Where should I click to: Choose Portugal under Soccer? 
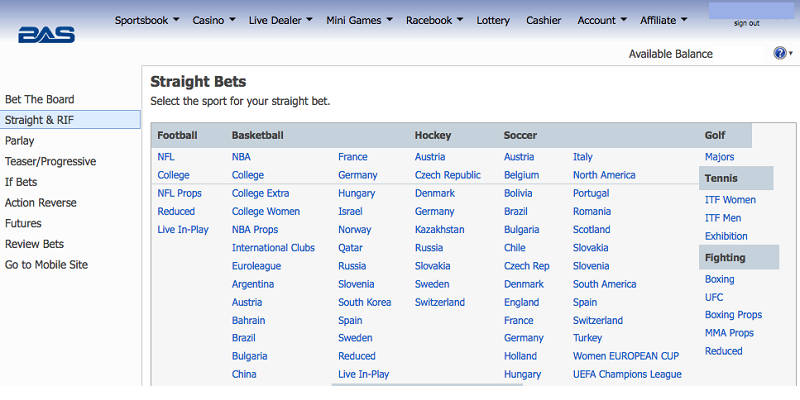coord(591,193)
